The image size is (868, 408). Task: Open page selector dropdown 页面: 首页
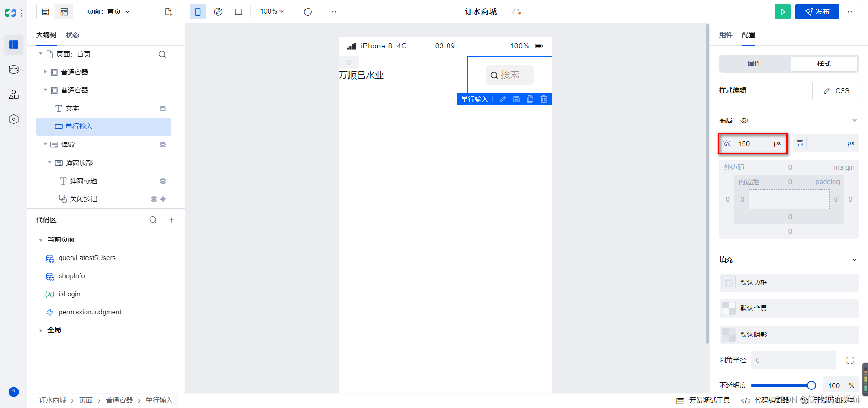(108, 12)
